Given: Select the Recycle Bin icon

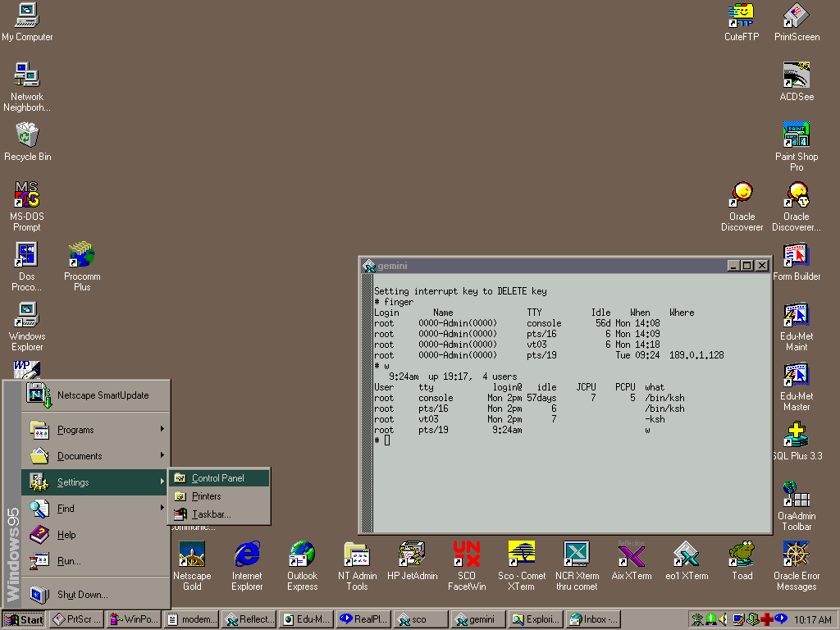Looking at the screenshot, I should pyautogui.click(x=27, y=141).
